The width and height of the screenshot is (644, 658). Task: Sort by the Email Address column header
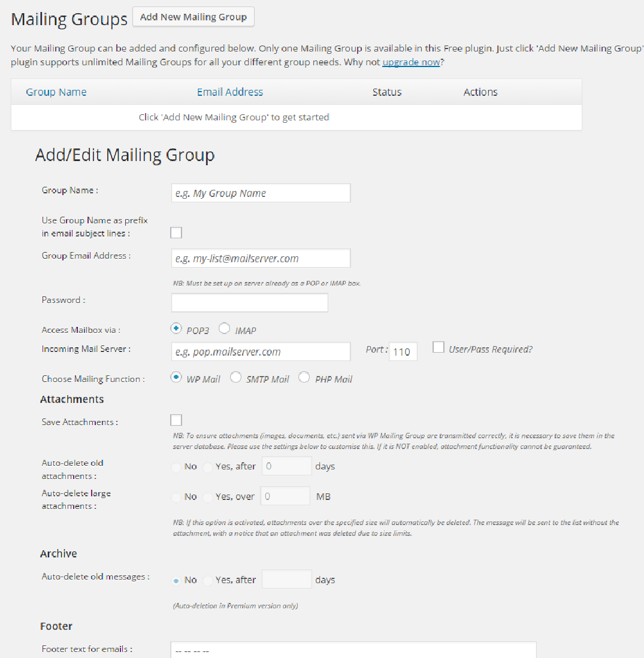pyautogui.click(x=230, y=92)
